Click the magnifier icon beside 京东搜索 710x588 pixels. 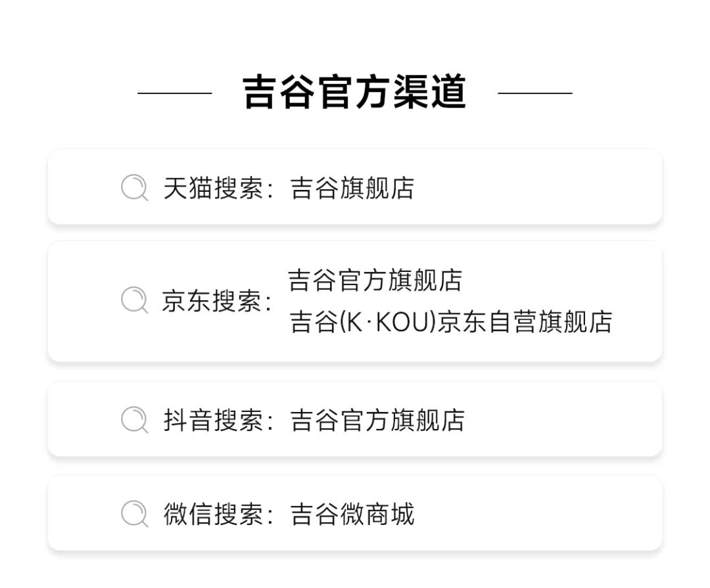pos(134,300)
